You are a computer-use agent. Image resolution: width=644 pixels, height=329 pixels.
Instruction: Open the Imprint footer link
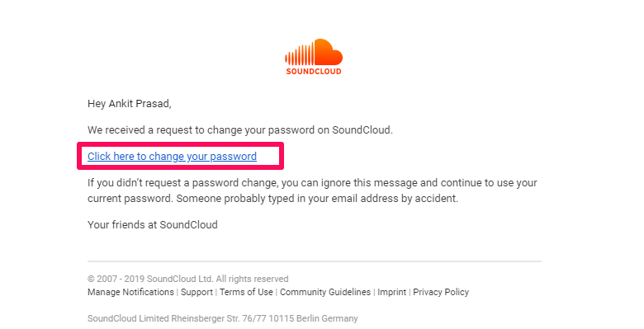point(392,292)
